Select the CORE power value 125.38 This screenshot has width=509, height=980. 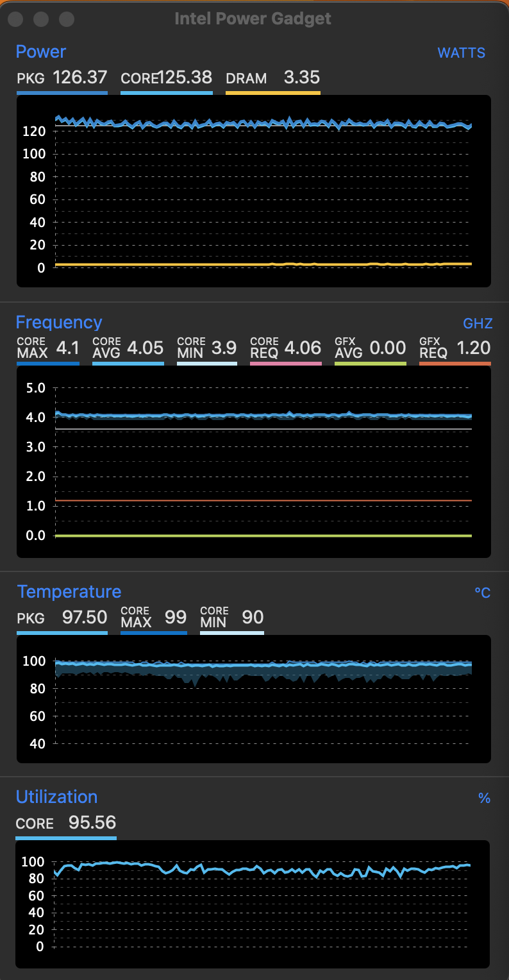[x=185, y=78]
